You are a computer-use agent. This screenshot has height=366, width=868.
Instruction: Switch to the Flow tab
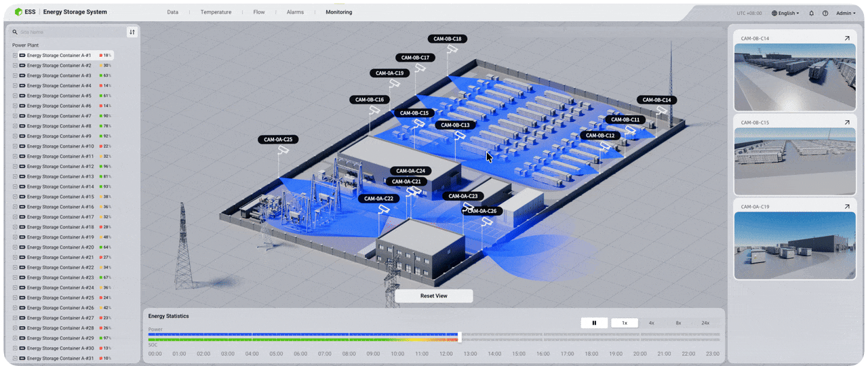point(259,12)
